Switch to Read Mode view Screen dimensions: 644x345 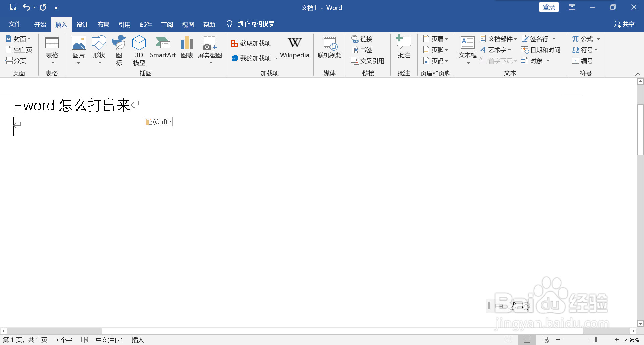pos(509,340)
